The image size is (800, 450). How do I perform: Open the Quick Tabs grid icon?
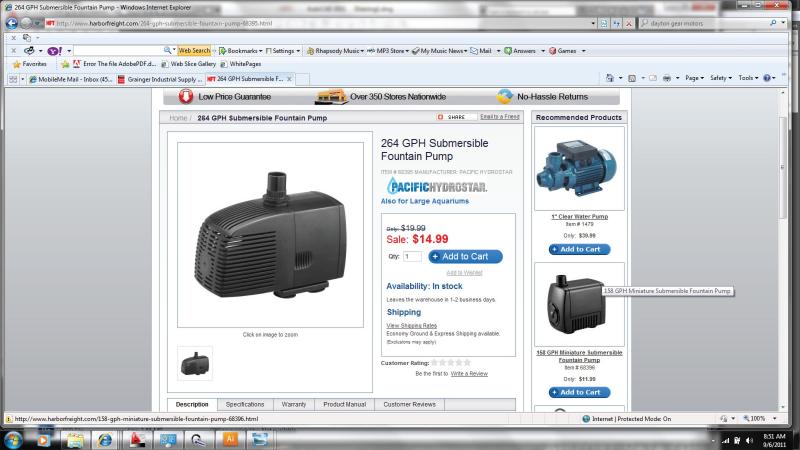pos(13,79)
